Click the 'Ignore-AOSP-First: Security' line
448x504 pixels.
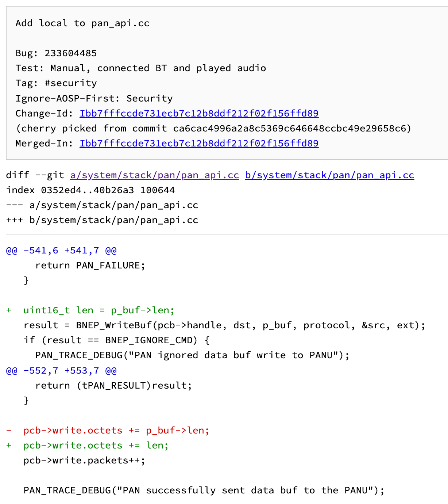(x=94, y=98)
